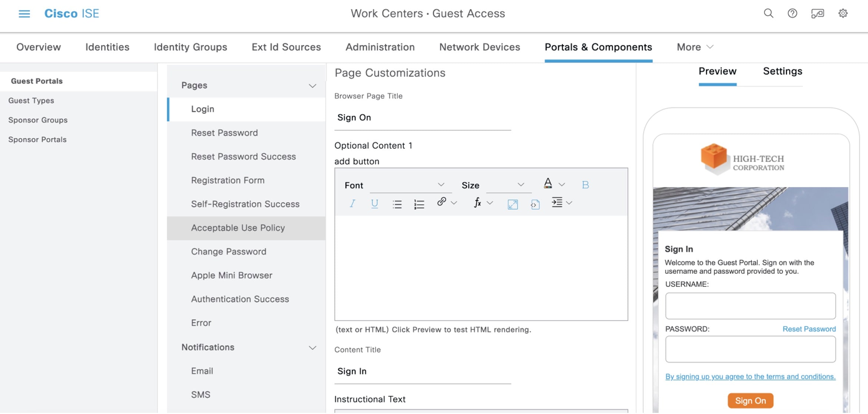Viewport: 868px width, 414px height.
Task: Toggle italic formatting in editor
Action: pyautogui.click(x=352, y=203)
